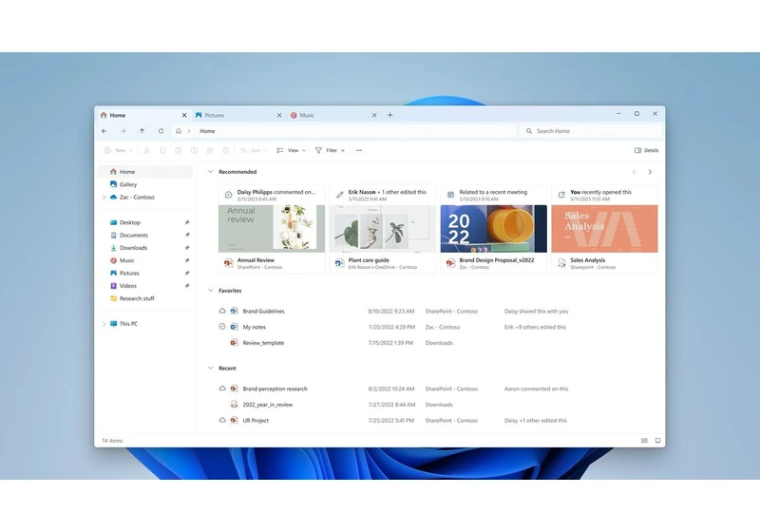Switch to the Music tab
Screen dimensions: 760x532
pyautogui.click(x=334, y=115)
